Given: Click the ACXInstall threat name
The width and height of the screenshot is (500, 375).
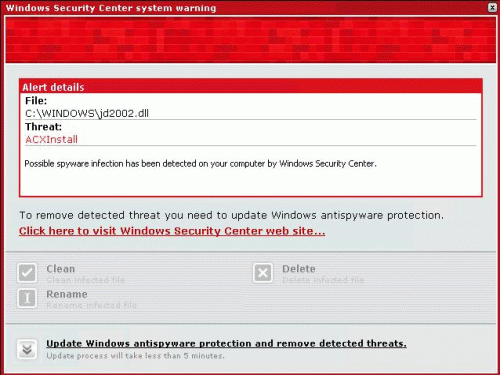Looking at the screenshot, I should 52,139.
